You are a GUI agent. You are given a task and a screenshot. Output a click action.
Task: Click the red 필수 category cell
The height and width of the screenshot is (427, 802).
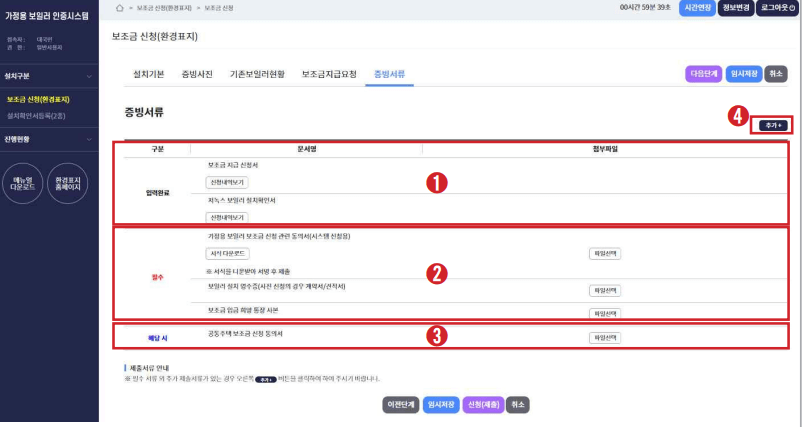tap(158, 277)
